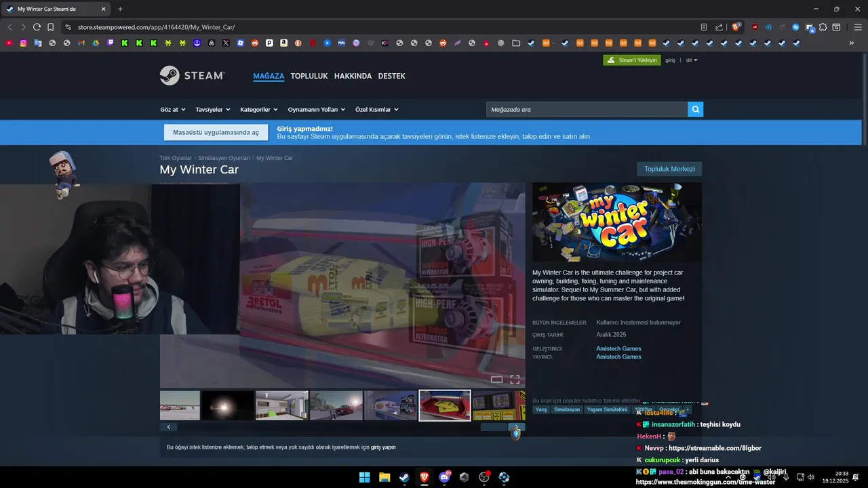The image size is (868, 488).
Task: Click the Tüm Oyunlar breadcrumb
Action: coord(176,158)
